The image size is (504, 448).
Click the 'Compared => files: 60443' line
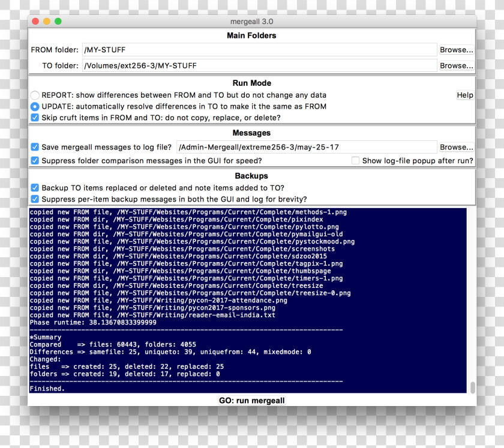coord(113,344)
